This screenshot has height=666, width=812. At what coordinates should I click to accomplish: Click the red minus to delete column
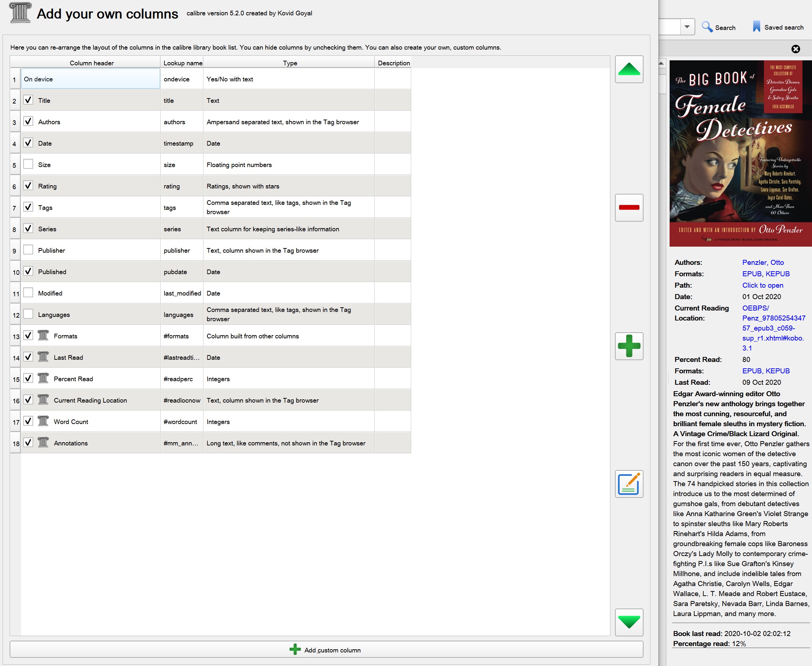(x=629, y=208)
